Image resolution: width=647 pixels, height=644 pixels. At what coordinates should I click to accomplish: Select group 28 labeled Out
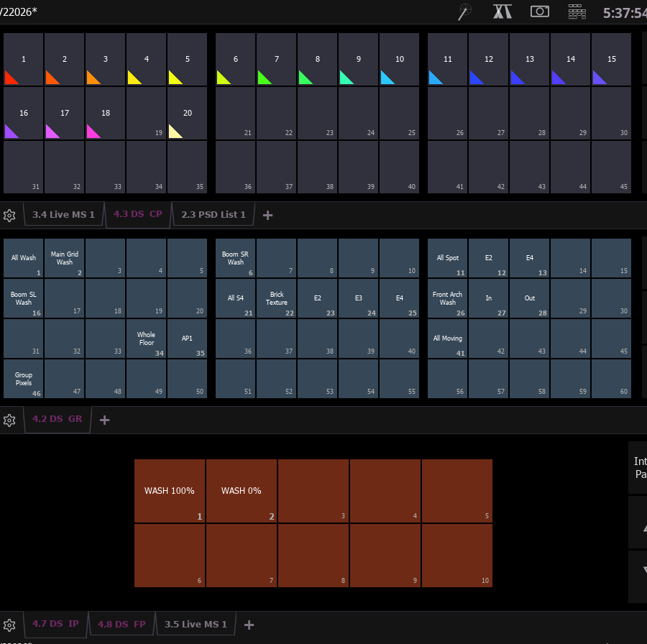click(529, 298)
